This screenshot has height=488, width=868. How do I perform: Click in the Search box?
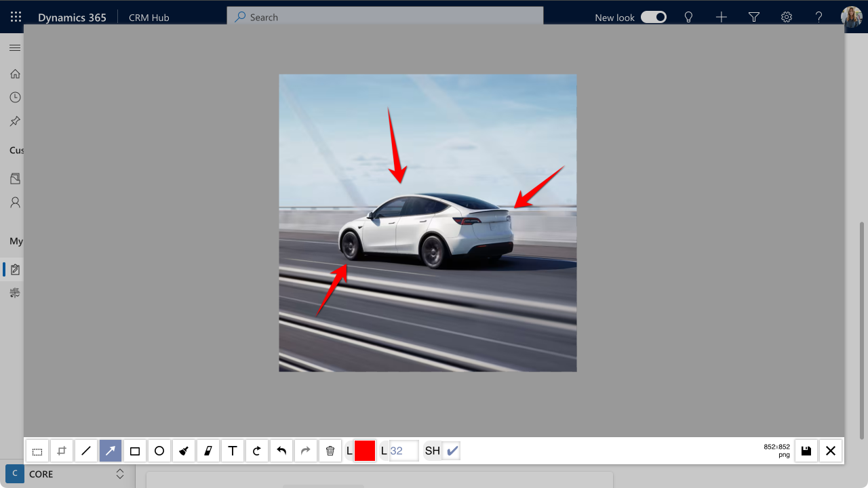click(x=385, y=17)
